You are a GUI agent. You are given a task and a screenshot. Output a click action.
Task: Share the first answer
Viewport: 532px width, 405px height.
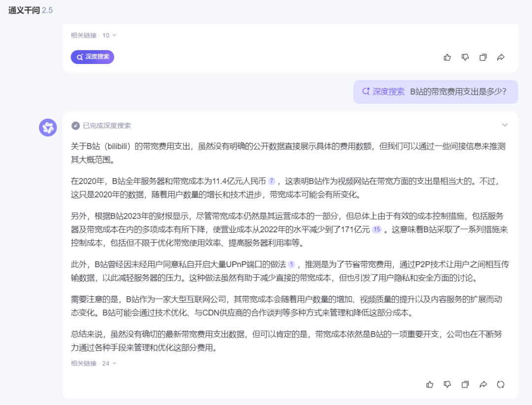tap(501, 57)
